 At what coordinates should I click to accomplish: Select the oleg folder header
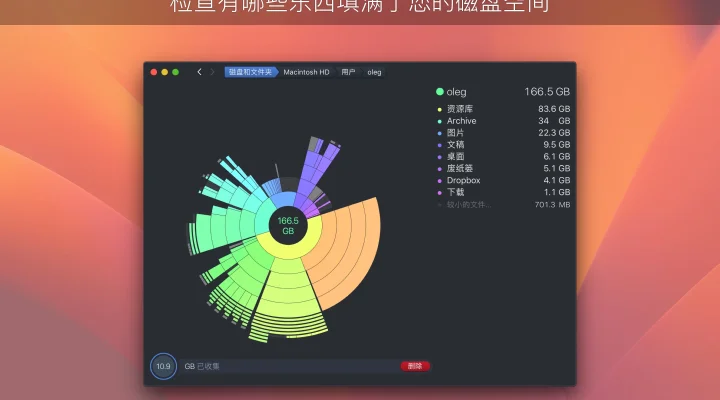click(x=503, y=92)
